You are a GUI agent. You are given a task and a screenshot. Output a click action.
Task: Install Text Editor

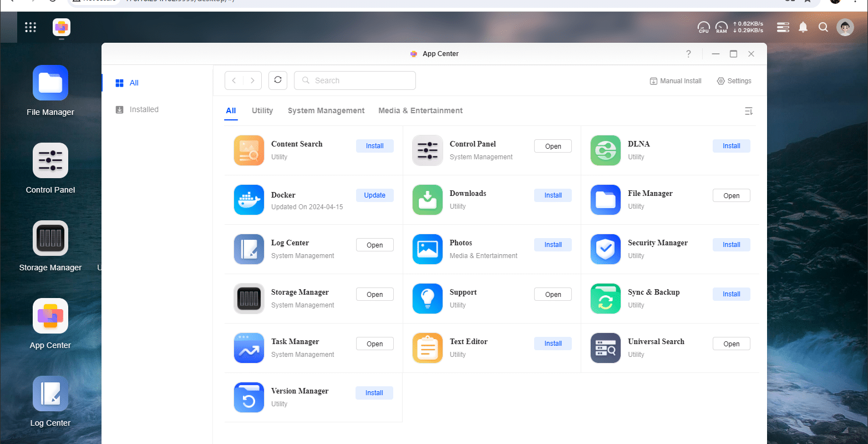(x=553, y=344)
